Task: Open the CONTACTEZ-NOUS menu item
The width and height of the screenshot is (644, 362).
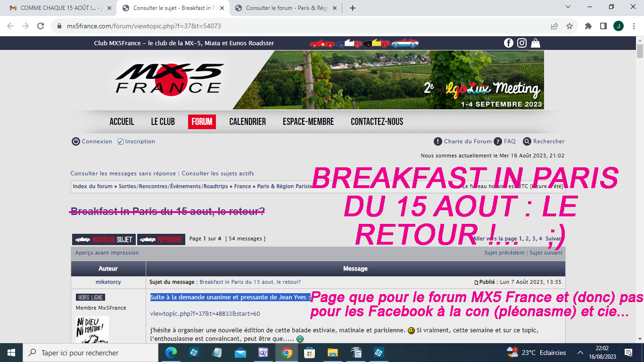Action: [x=377, y=122]
